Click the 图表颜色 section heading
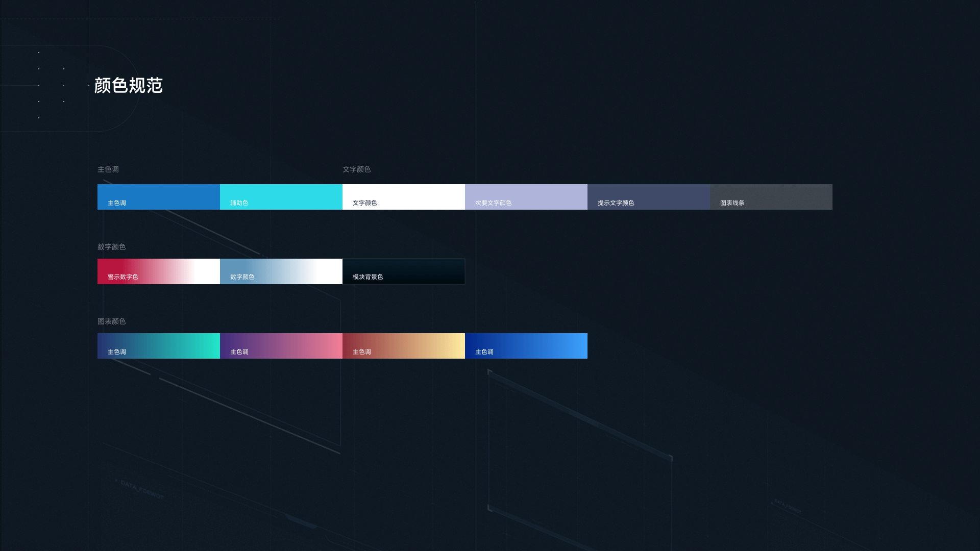Screen dimensions: 980x551 112,321
